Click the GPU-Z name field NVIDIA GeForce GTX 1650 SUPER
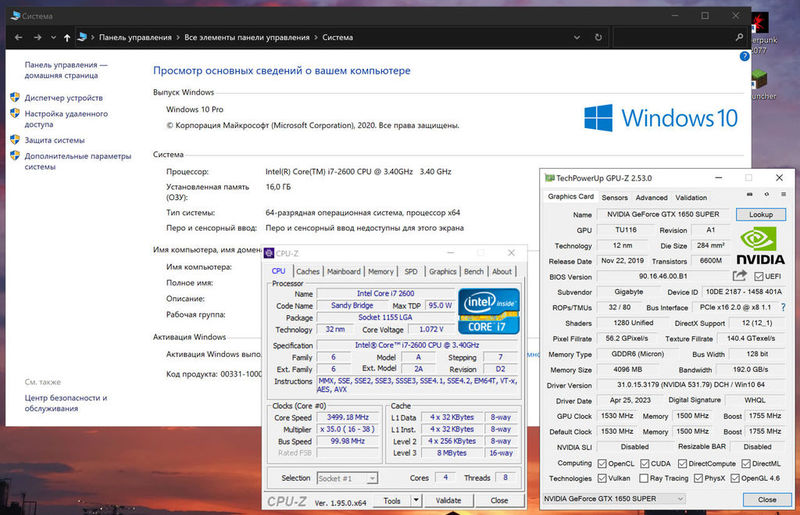Screen dimensions: 800x515 [x=663, y=214]
